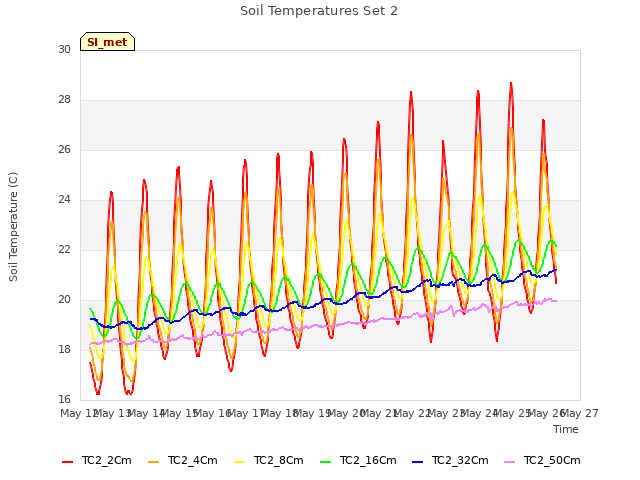Click the Soil Temperature (C) axis title
The width and height of the screenshot is (640, 480).
point(13,227)
